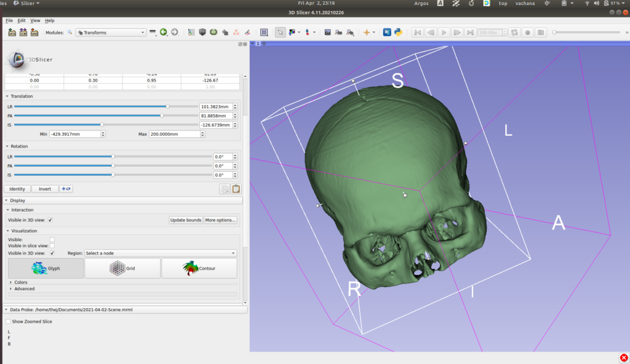Click the sequence record button

pyautogui.click(x=527, y=33)
